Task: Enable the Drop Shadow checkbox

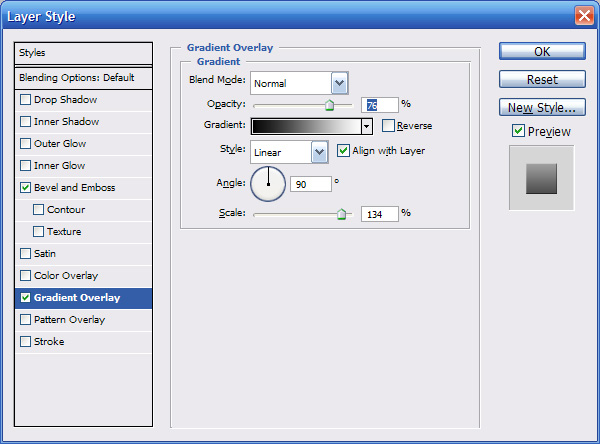Action: [25, 100]
